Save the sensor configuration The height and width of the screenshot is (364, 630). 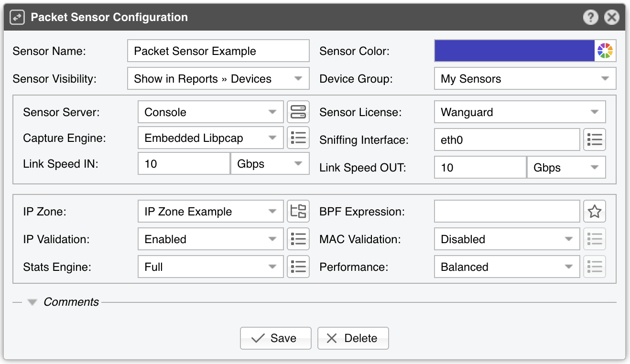[x=276, y=338]
